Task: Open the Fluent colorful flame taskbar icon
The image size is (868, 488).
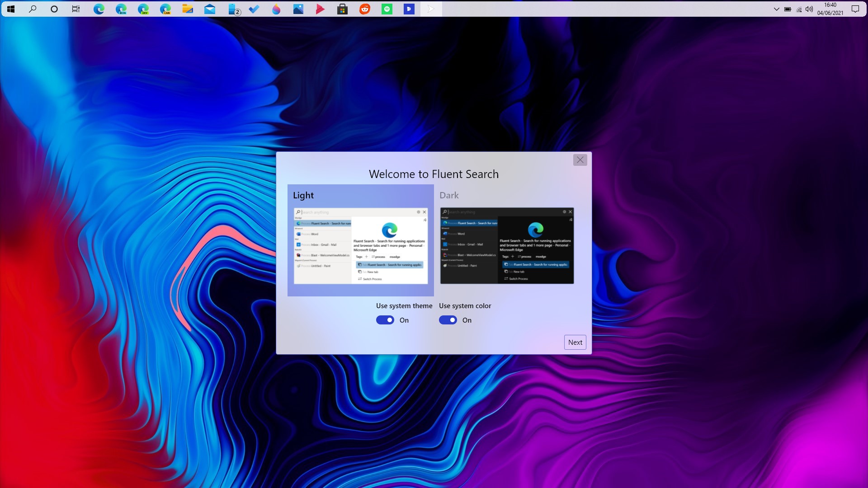Action: coord(276,9)
